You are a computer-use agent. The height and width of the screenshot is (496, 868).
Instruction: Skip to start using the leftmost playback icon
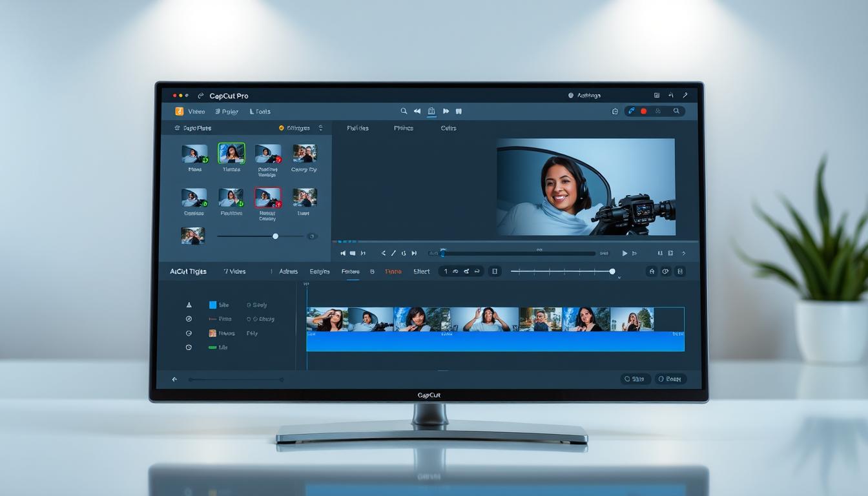click(x=343, y=253)
